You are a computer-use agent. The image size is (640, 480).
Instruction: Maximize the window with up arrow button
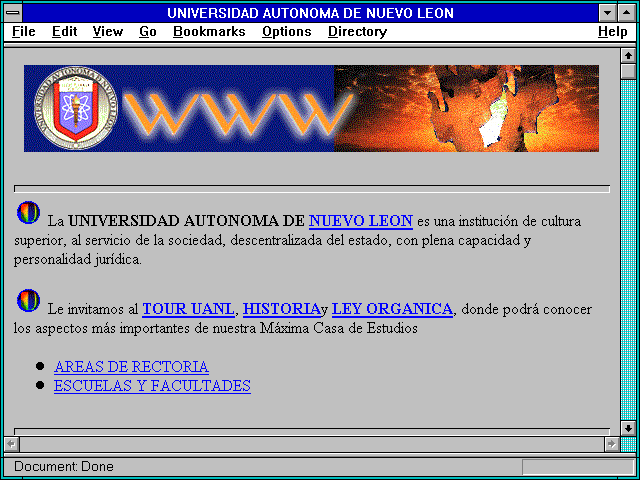pos(627,13)
